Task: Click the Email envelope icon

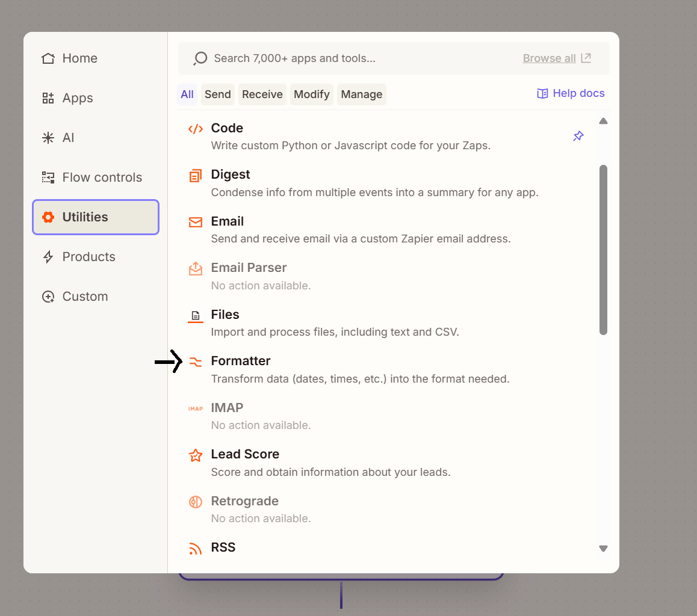Action: [x=196, y=222]
